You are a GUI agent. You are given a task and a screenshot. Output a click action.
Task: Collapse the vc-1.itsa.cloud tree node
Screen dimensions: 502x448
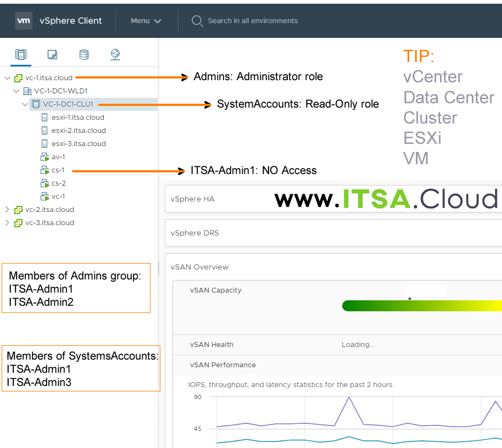coord(7,78)
